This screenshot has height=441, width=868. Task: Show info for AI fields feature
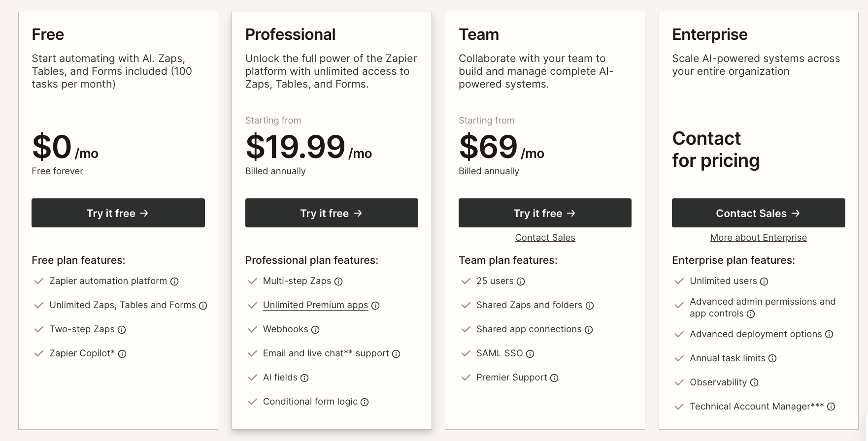(x=304, y=378)
